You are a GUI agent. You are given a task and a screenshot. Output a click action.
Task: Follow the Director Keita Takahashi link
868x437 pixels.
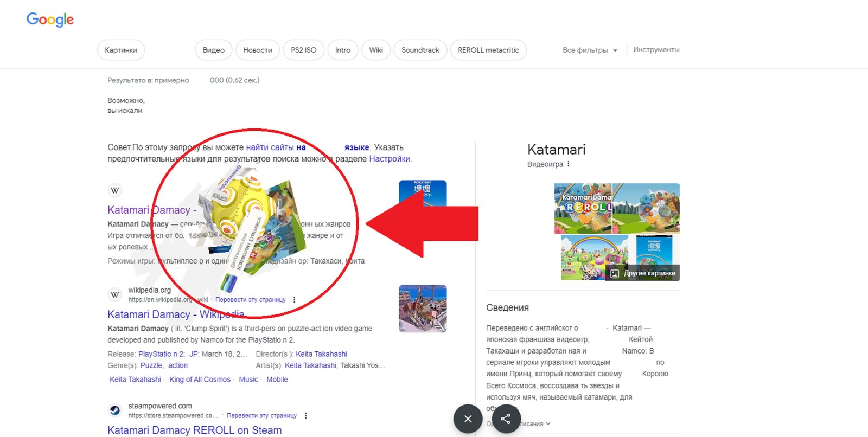point(321,354)
